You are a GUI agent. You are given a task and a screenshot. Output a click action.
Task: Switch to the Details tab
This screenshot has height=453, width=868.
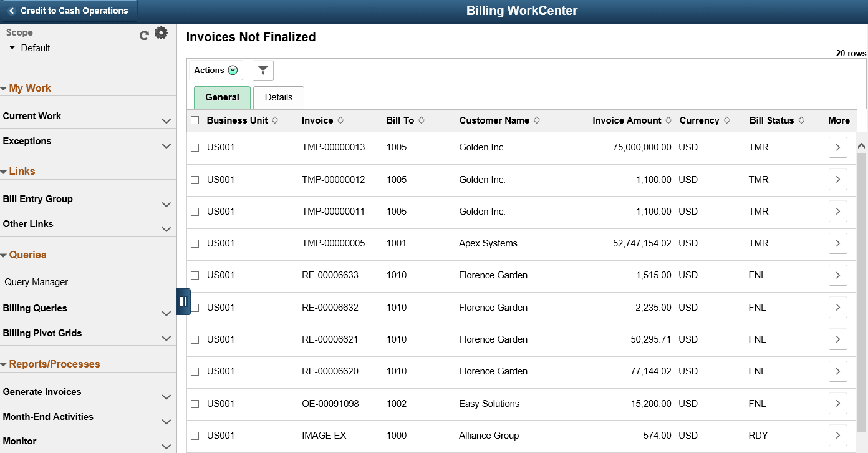point(278,97)
